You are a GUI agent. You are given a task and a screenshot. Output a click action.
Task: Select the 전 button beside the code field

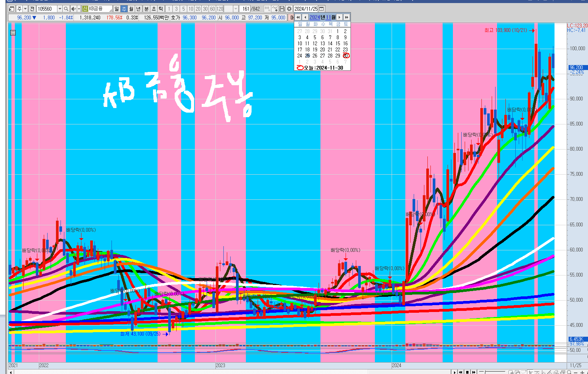pyautogui.click(x=32, y=9)
